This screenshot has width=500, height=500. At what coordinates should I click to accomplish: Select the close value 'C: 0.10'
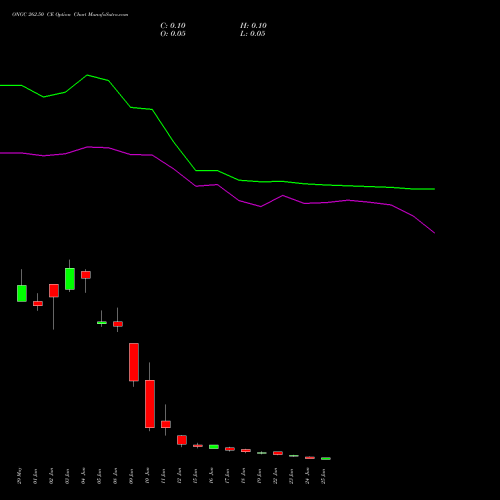tap(173, 25)
